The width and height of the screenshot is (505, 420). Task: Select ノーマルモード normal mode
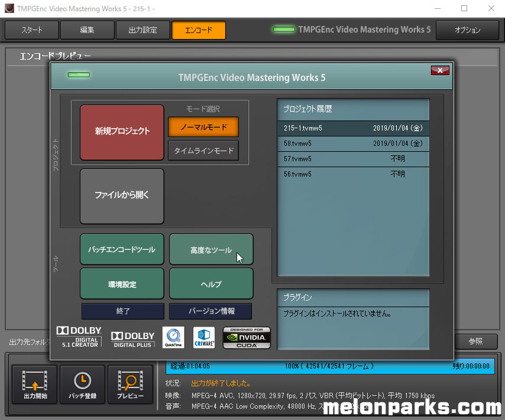tap(203, 127)
